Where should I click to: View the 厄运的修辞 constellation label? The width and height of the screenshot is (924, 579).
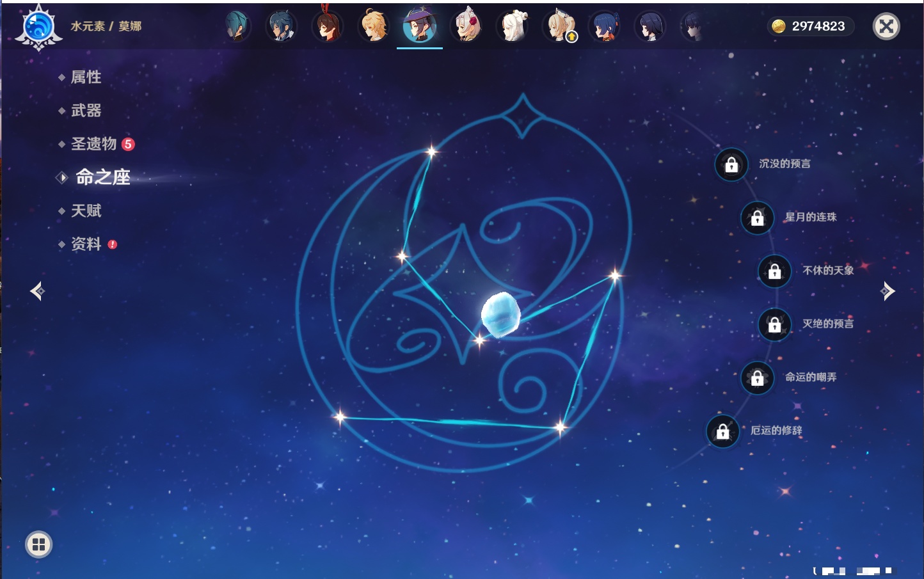coord(776,431)
